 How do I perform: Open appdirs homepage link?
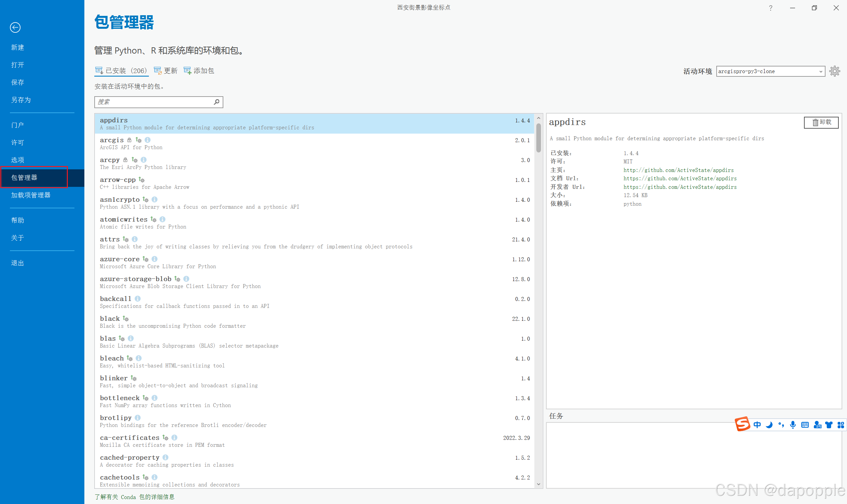(679, 170)
